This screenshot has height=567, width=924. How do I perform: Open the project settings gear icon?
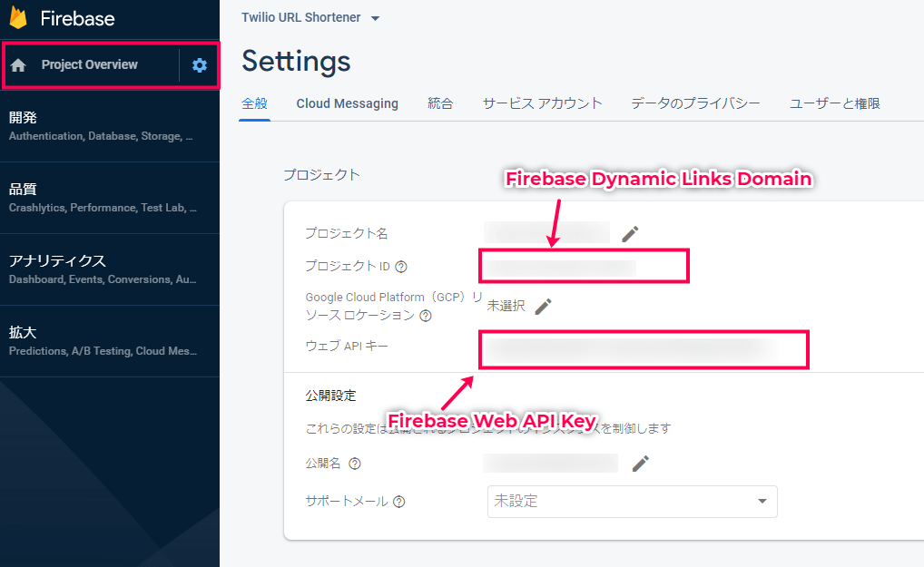[200, 64]
